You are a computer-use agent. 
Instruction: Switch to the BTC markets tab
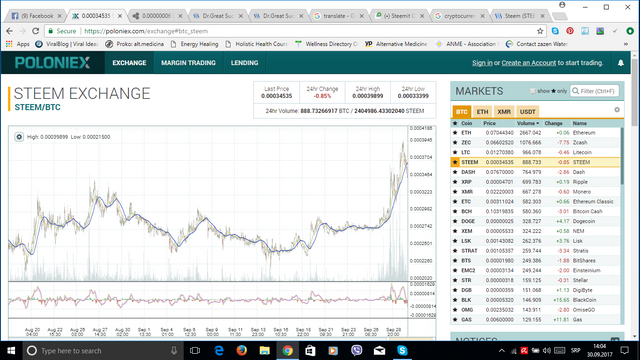point(462,111)
